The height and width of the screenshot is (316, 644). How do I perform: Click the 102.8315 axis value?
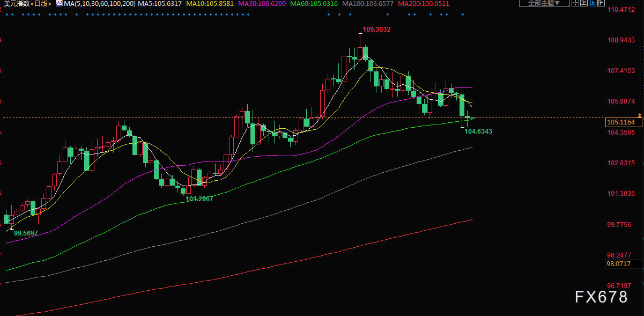pyautogui.click(x=621, y=163)
